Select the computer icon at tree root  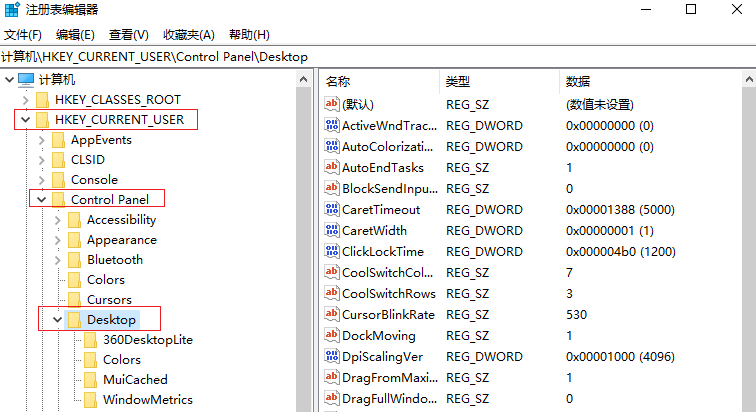click(26, 80)
